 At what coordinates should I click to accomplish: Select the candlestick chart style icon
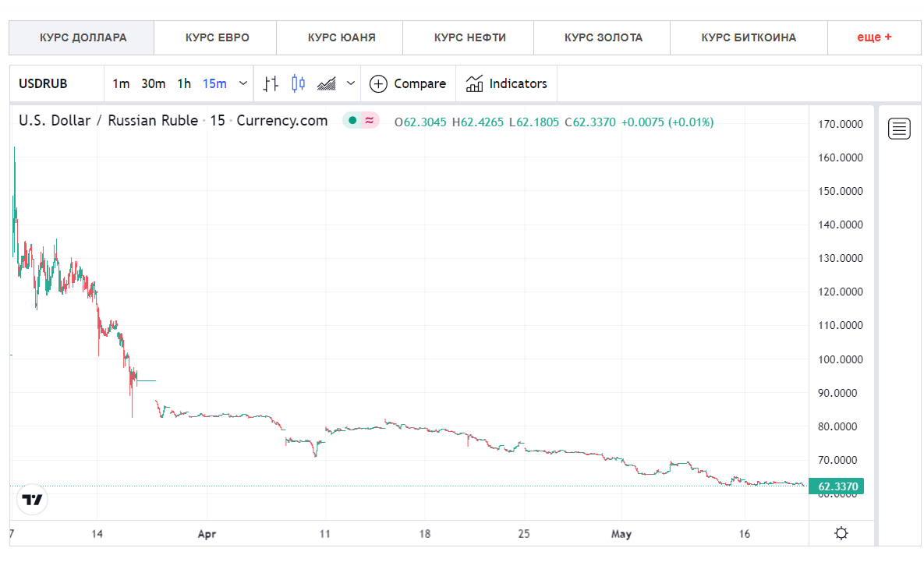(298, 83)
